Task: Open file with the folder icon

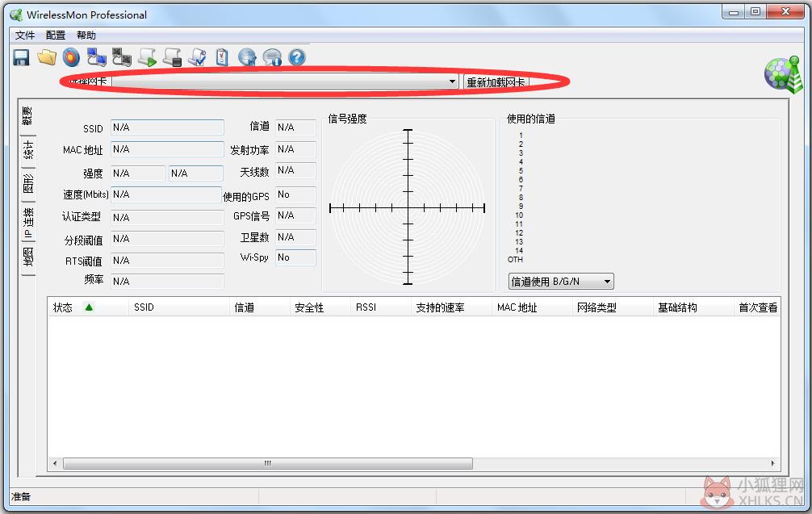Action: pyautogui.click(x=47, y=57)
